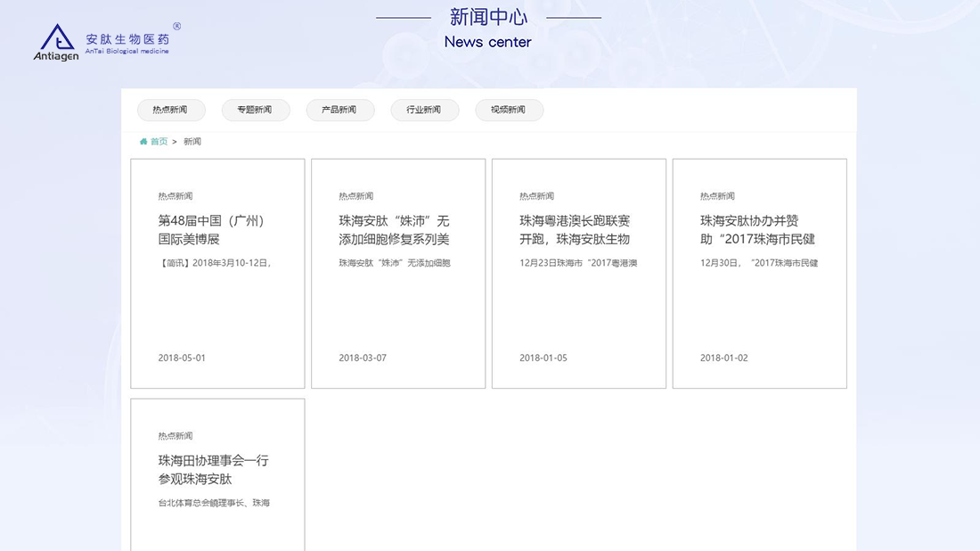Viewport: 980px width, 551px height.
Task: Open the 视频新闻 video news category
Action: tap(510, 110)
